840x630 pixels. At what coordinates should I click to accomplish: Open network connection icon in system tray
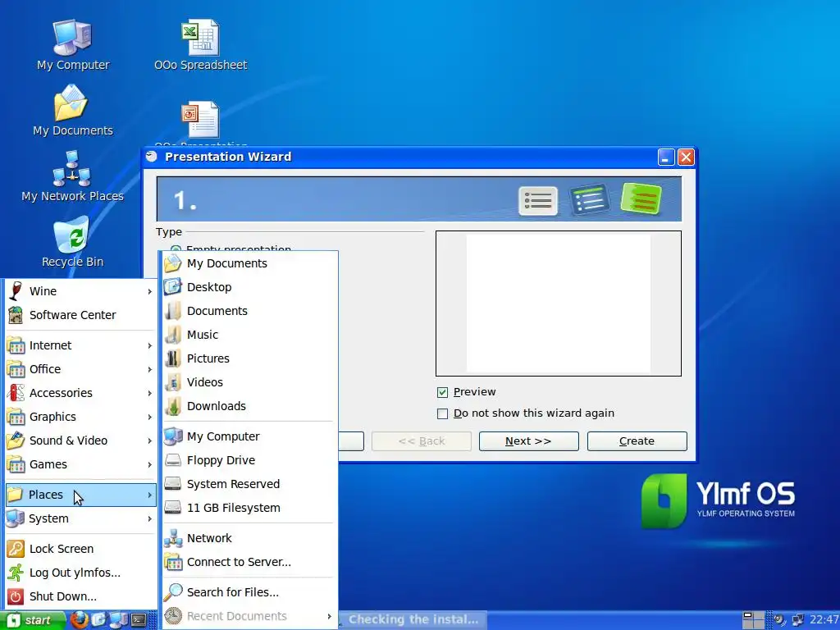(797, 620)
